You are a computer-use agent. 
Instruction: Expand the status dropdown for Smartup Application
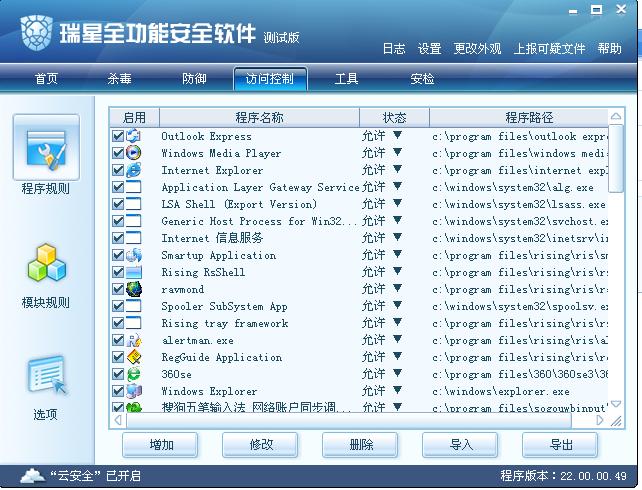[397, 254]
